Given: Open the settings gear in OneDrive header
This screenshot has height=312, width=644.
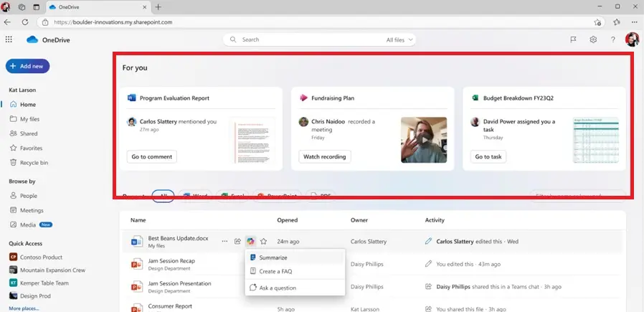Looking at the screenshot, I should pos(593,39).
